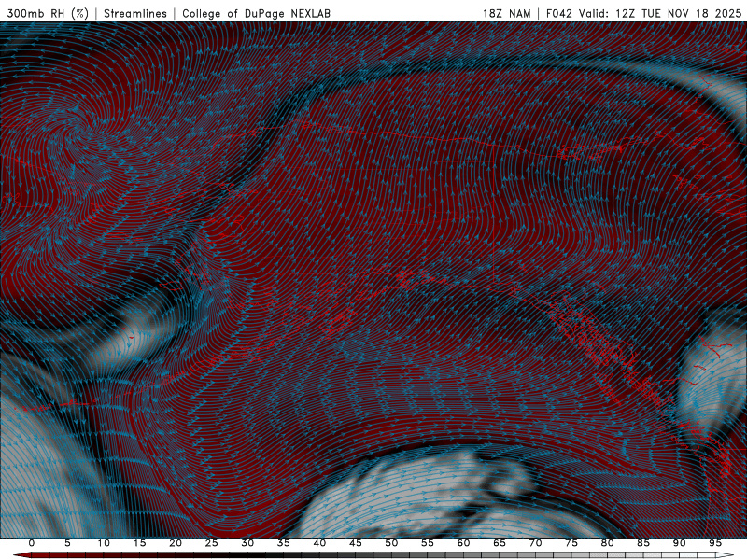Click the 55 value on the color scale
Screen dimensions: 747x560
tap(428, 543)
